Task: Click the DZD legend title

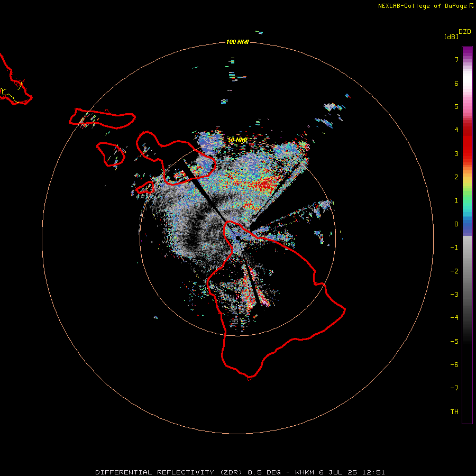Action: (465, 32)
